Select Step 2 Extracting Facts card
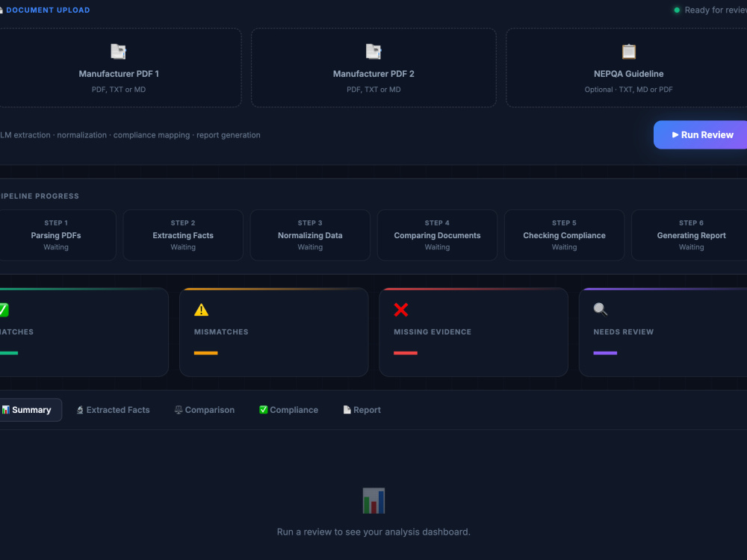Screen dimensions: 747x560 pyautogui.click(x=183, y=234)
